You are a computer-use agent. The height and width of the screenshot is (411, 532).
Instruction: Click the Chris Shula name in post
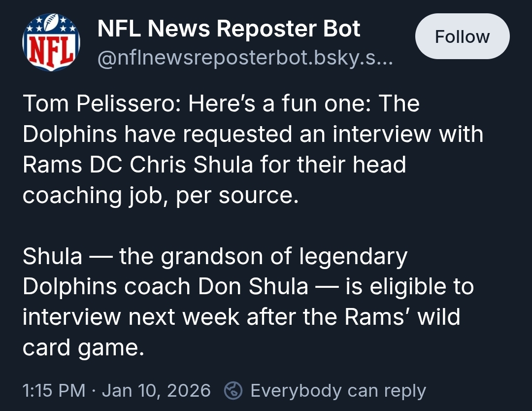pos(191,164)
